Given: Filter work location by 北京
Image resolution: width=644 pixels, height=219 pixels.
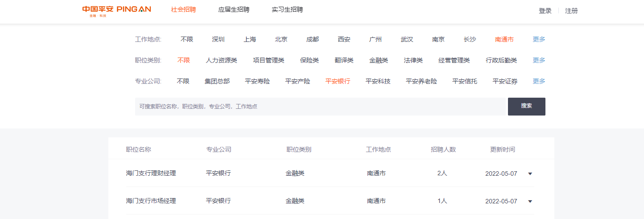Looking at the screenshot, I should click(281, 39).
